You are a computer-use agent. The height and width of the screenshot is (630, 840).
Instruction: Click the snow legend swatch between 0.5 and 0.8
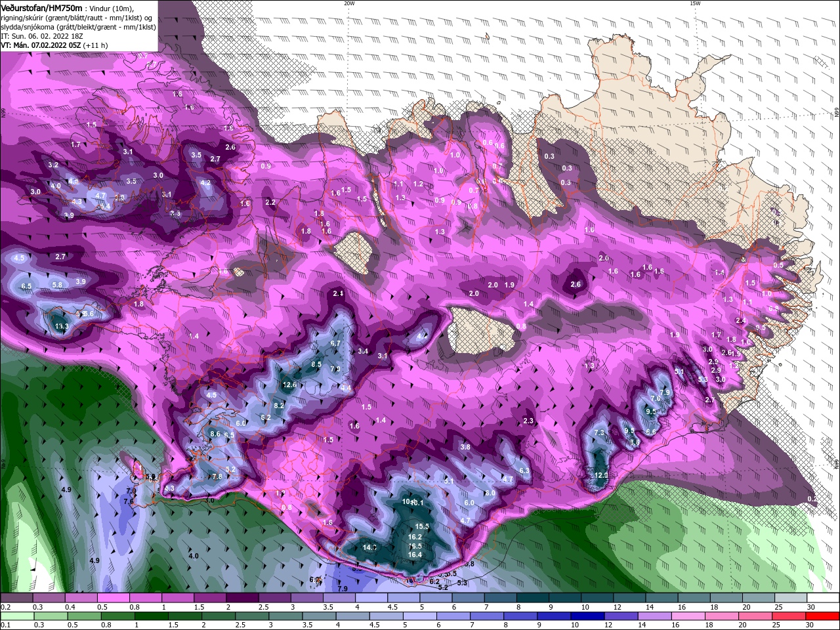[x=113, y=598]
